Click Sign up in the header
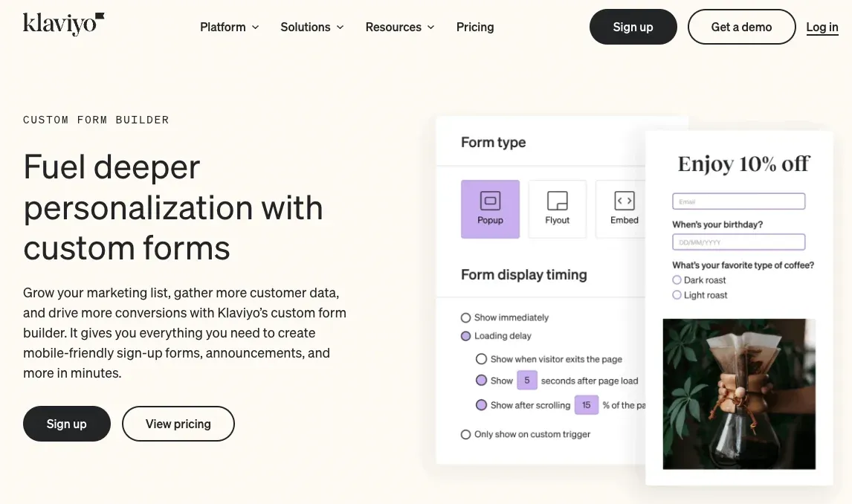This screenshot has height=504, width=852. (633, 27)
